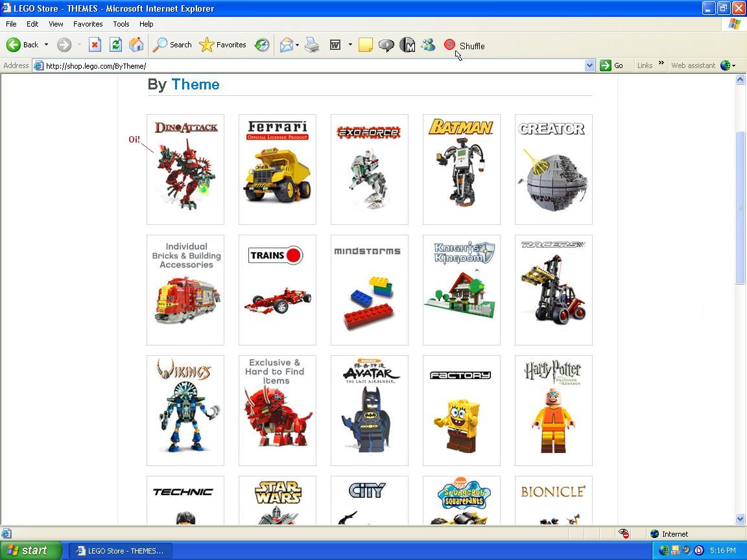Refresh the page with the green arrows icon
Image resolution: width=747 pixels, height=560 pixels.
click(x=115, y=45)
